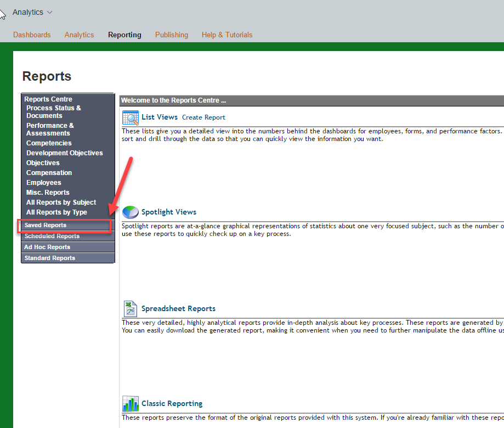Open Misc. Reports
The image size is (504, 428).
pyautogui.click(x=48, y=192)
